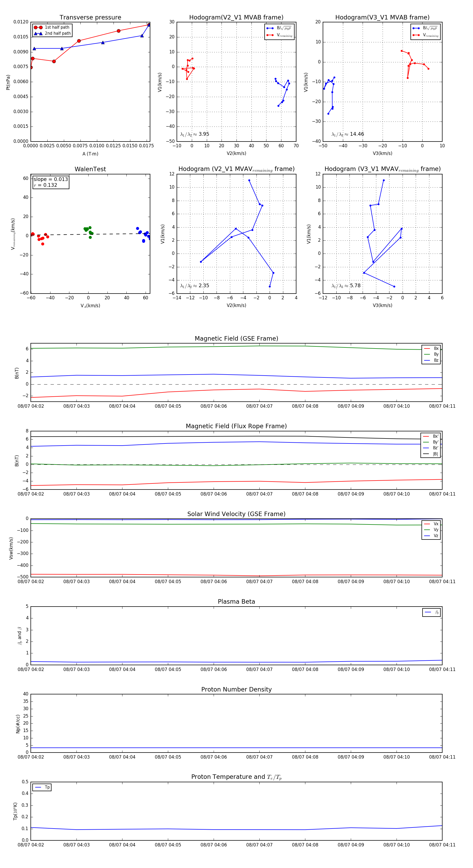
Task: Click the "Transverse pressure" plot title
Action: [90, 18]
